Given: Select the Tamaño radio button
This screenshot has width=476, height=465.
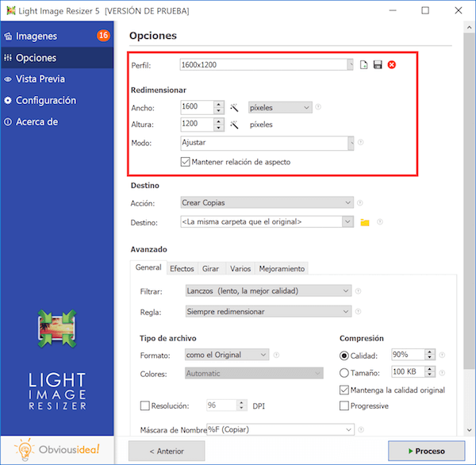Looking at the screenshot, I should (x=344, y=373).
